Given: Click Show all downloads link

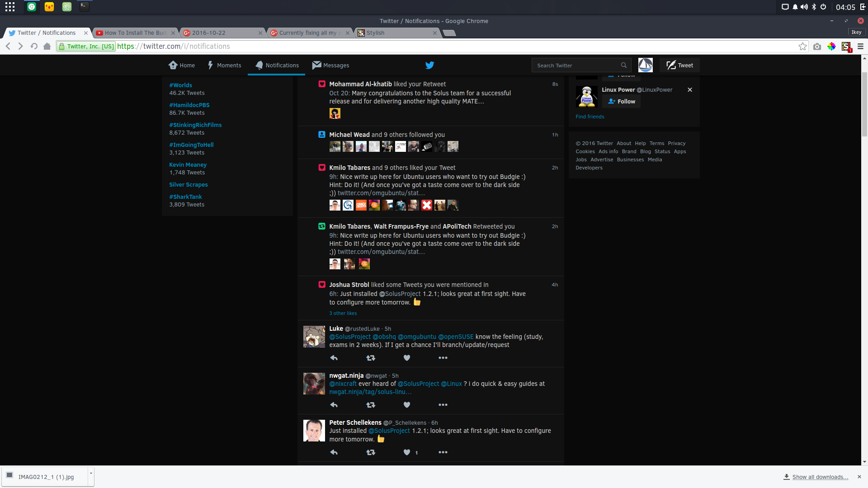Looking at the screenshot, I should tap(820, 477).
